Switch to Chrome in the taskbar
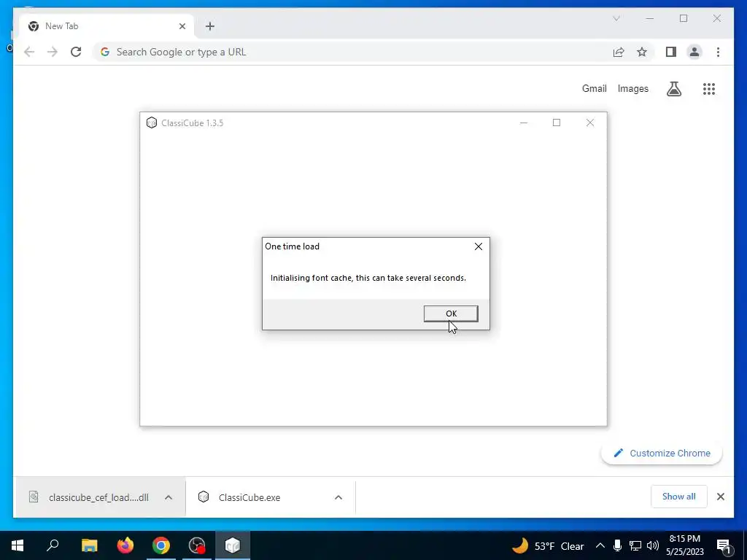This screenshot has height=560, width=747. tap(161, 545)
